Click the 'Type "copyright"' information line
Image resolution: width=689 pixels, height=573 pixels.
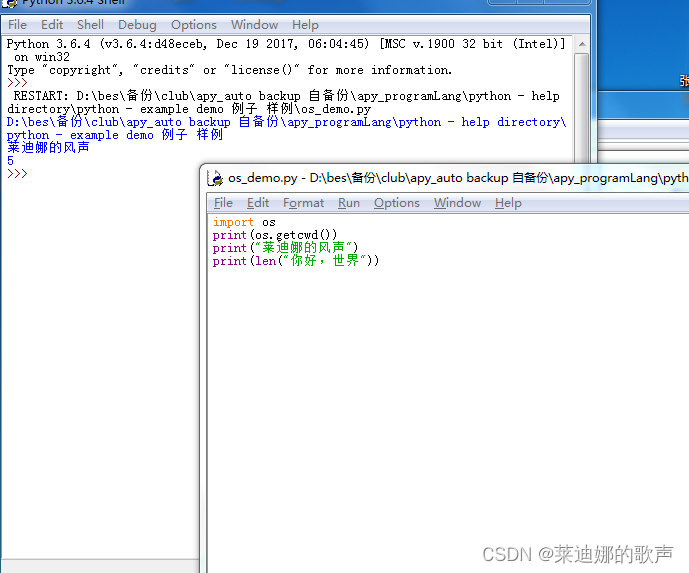pos(229,70)
